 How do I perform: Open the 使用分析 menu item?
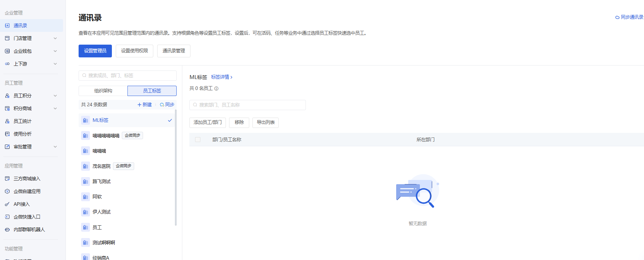(x=32, y=134)
